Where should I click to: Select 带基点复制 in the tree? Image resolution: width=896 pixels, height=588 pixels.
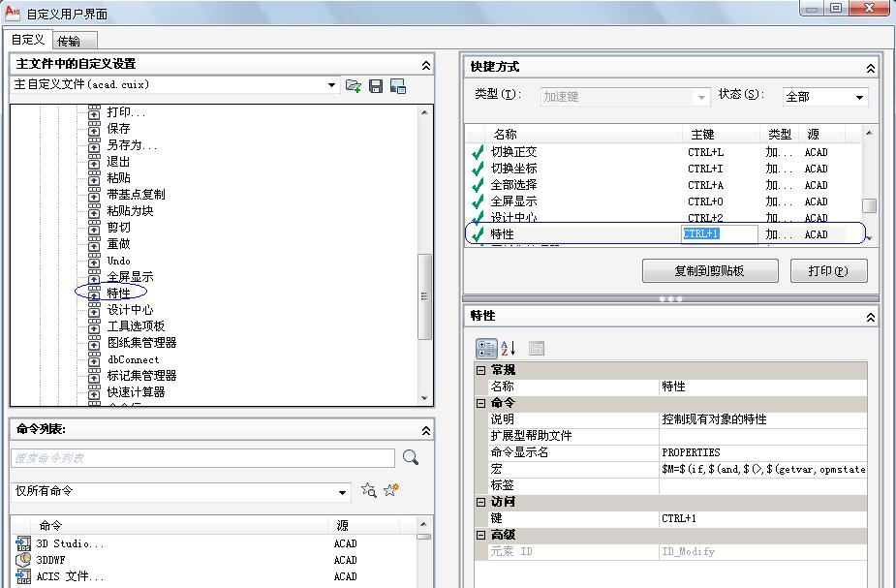point(136,195)
